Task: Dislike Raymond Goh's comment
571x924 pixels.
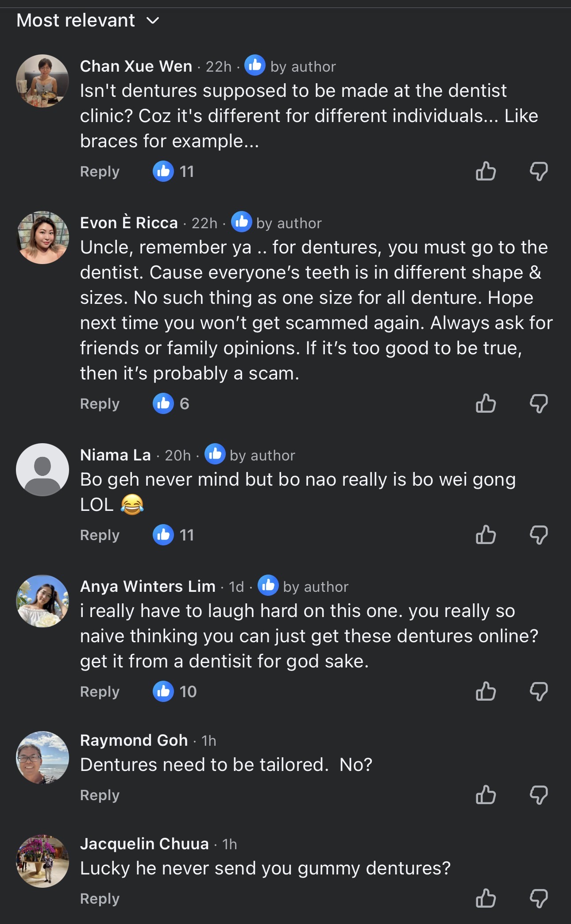Action: [539, 795]
